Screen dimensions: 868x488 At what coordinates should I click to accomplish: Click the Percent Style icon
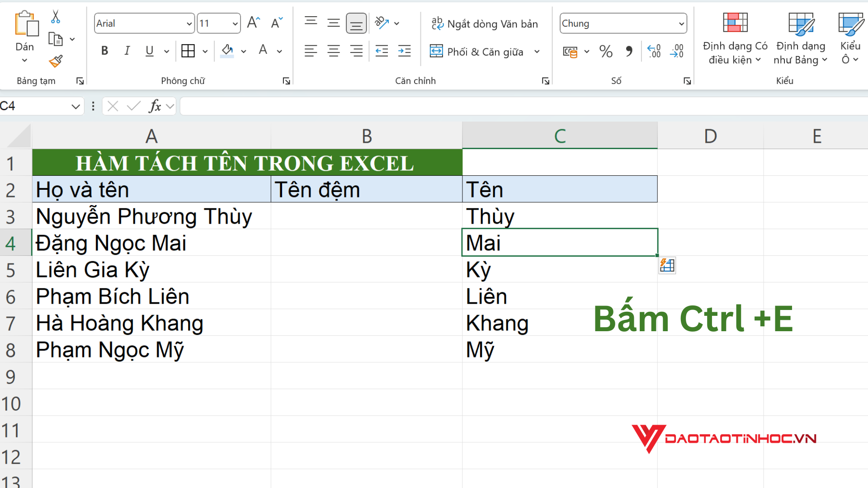[606, 52]
